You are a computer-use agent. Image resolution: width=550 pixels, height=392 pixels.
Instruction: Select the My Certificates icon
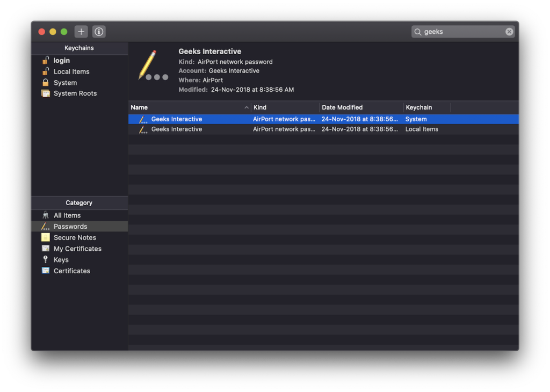46,248
